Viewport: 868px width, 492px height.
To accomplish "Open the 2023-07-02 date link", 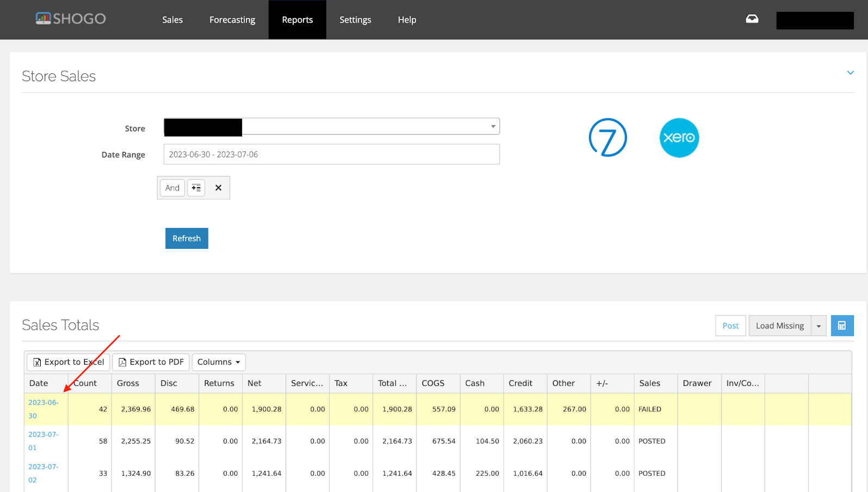I will (x=43, y=473).
